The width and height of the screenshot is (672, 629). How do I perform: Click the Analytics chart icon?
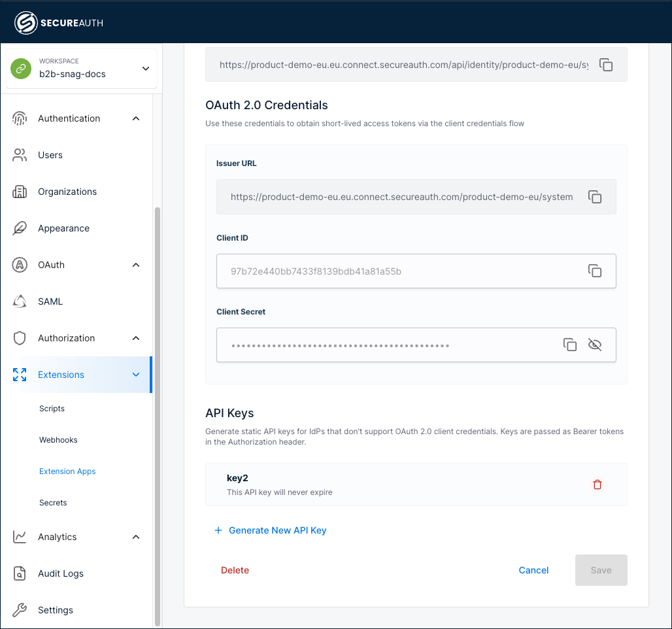(x=20, y=537)
